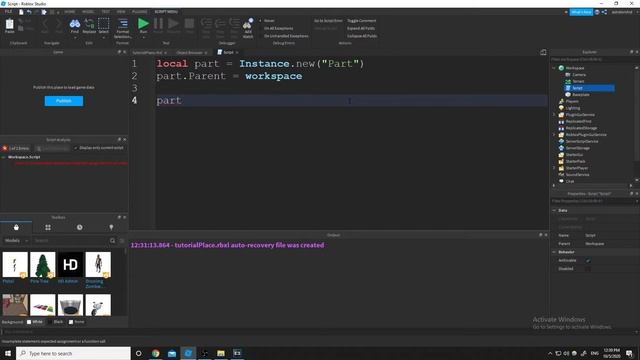640x360 pixels.
Task: Open Toolbox Creations tab (lightbulb icon)
Action: pyautogui.click(x=111, y=227)
